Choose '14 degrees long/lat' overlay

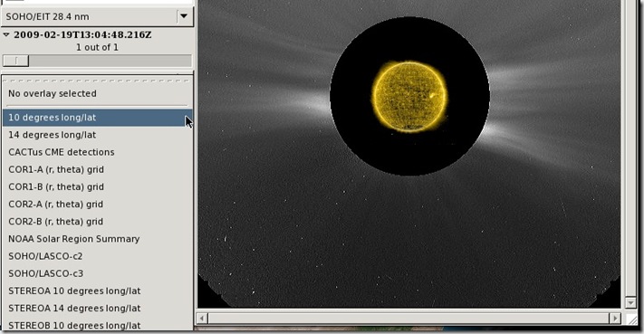coord(97,135)
